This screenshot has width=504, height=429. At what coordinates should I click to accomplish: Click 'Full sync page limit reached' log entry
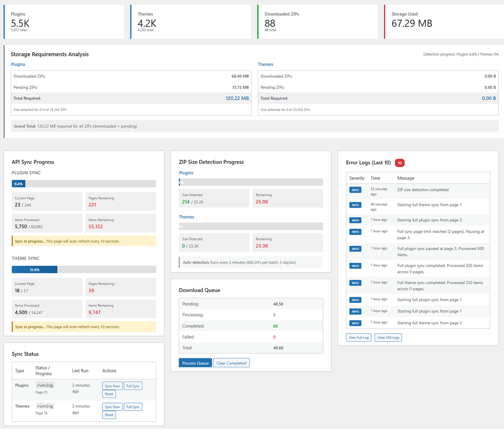tap(418, 234)
